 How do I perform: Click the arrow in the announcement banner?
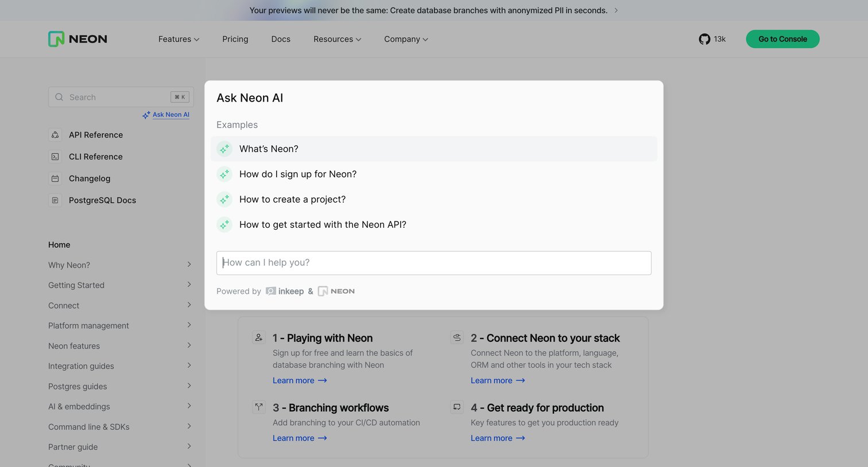(616, 10)
